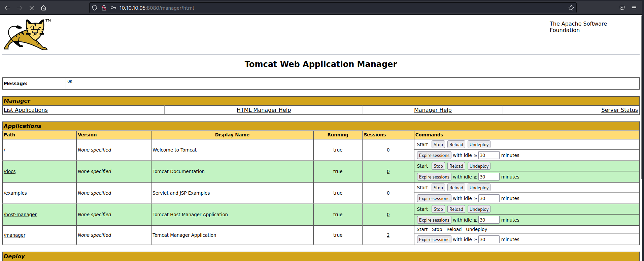Open the /docs application link
This screenshot has width=644, height=261.
tap(10, 171)
